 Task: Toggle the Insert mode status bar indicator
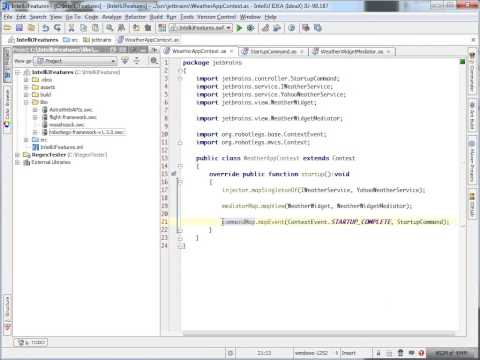coord(349,353)
